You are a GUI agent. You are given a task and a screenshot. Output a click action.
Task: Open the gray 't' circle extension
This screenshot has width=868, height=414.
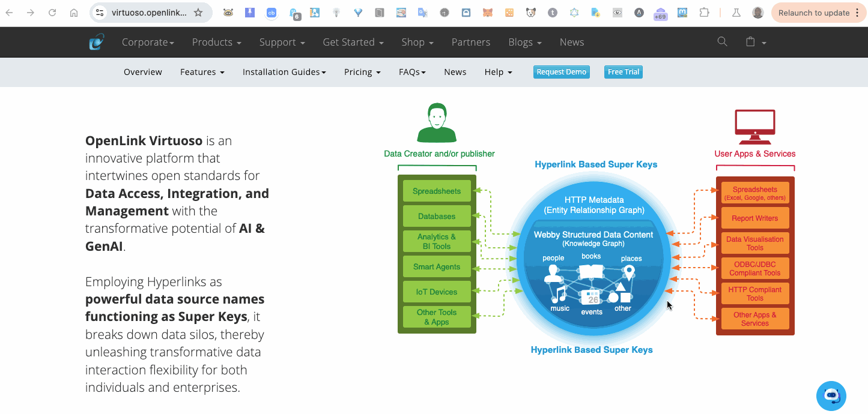(553, 13)
